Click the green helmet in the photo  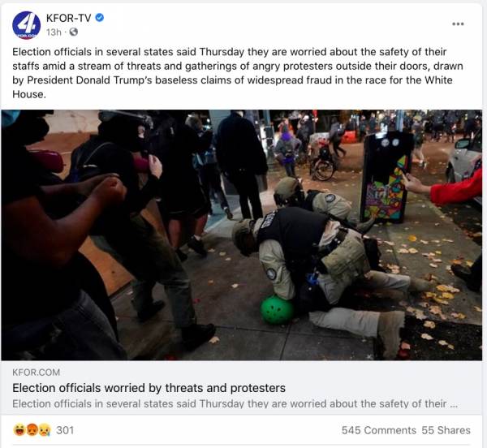[277, 309]
